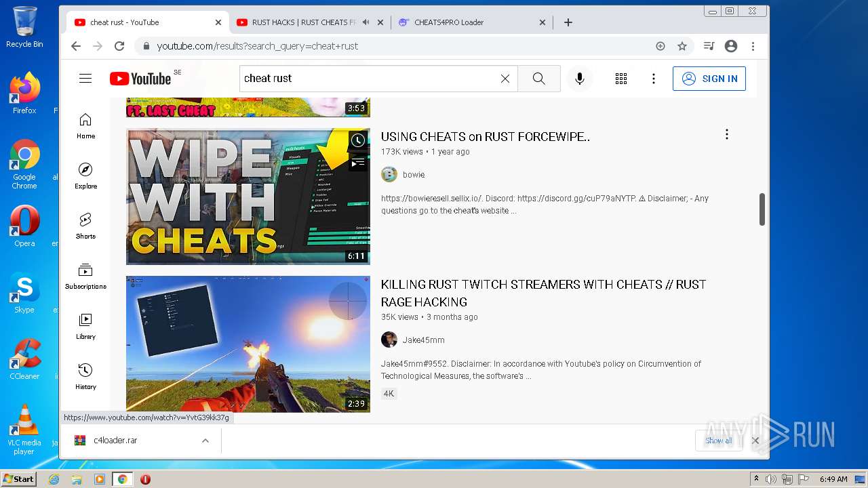Close the CHEATS4PRO Loader tab
This screenshot has width=868, height=488.
click(542, 22)
